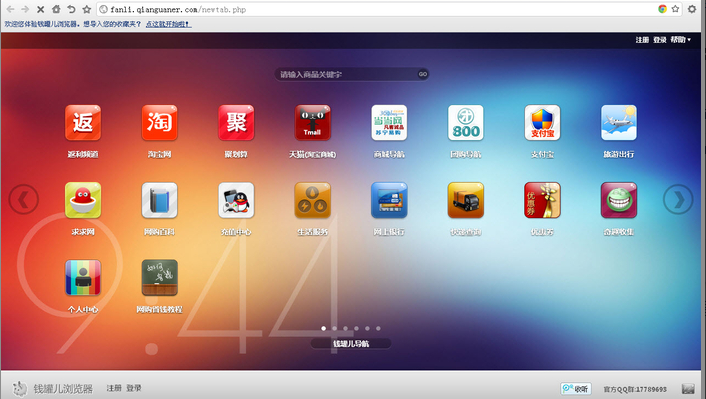Click the GO search button
This screenshot has width=706, height=399.
423,74
